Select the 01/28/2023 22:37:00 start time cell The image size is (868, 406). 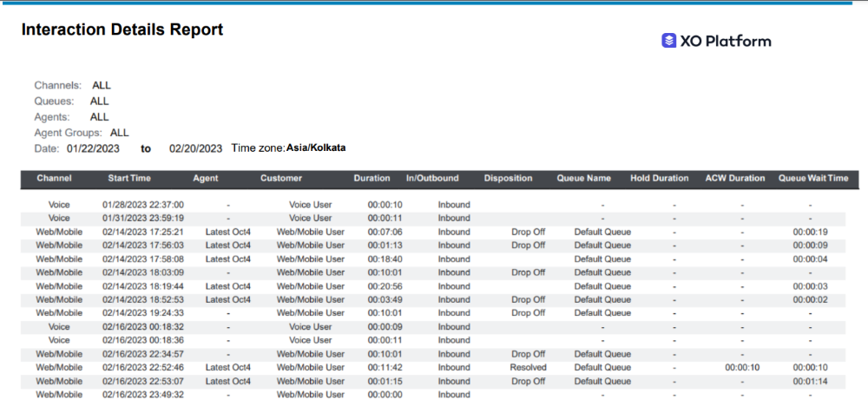click(143, 205)
